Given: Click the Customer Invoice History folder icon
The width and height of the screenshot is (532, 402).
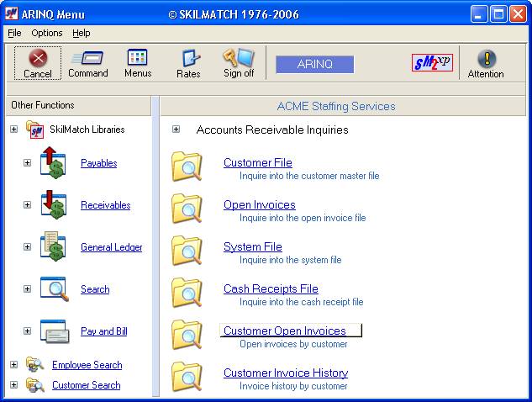Looking at the screenshot, I should (x=187, y=377).
